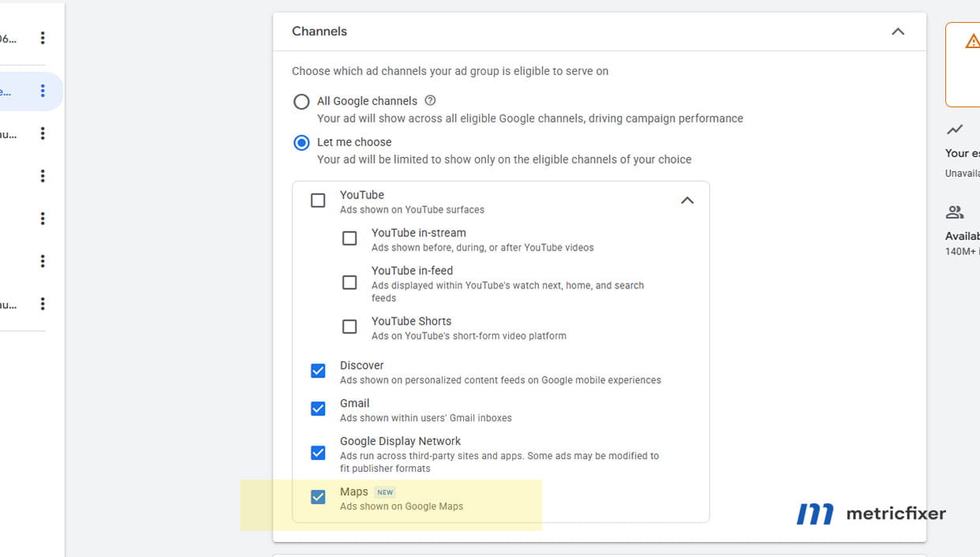Enable the YouTube Shorts checkbox
Image resolution: width=980 pixels, height=557 pixels.
click(349, 326)
